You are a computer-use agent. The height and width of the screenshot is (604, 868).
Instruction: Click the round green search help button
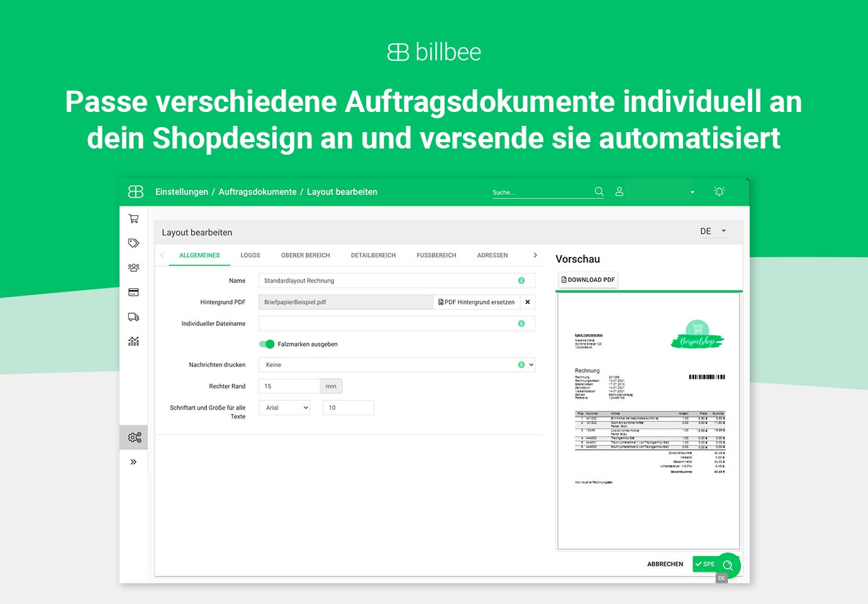[728, 565]
